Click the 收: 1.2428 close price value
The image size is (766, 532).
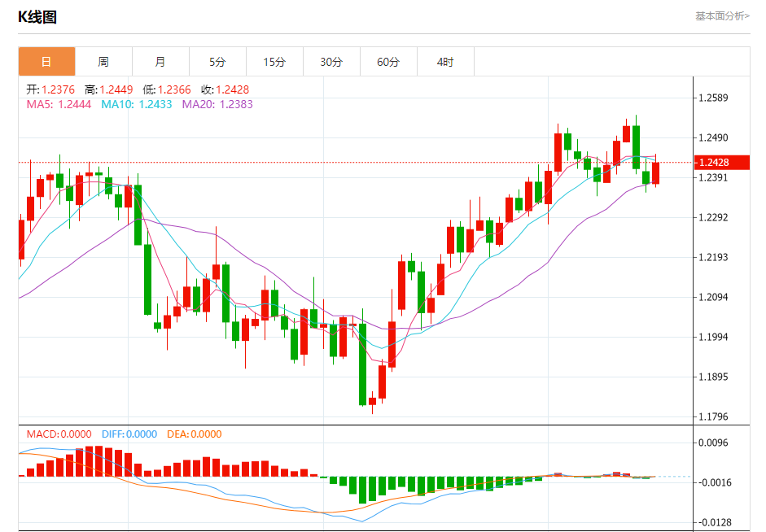[225, 89]
